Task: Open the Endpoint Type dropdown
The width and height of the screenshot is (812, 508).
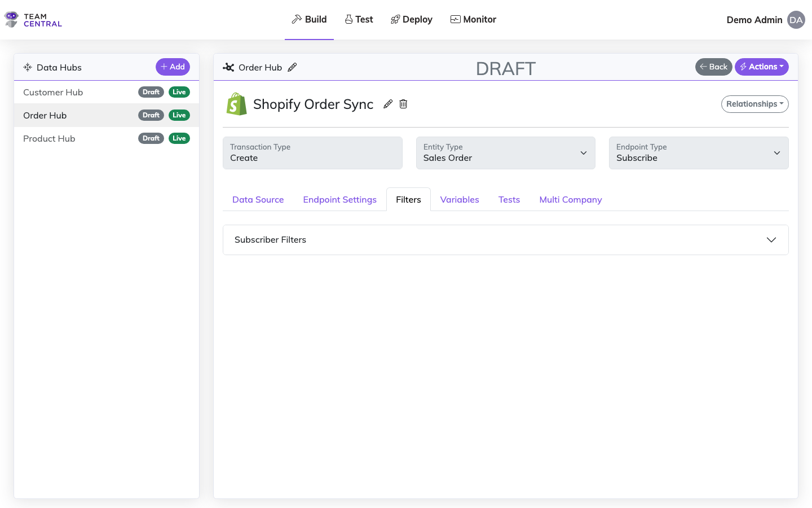Action: (776, 152)
